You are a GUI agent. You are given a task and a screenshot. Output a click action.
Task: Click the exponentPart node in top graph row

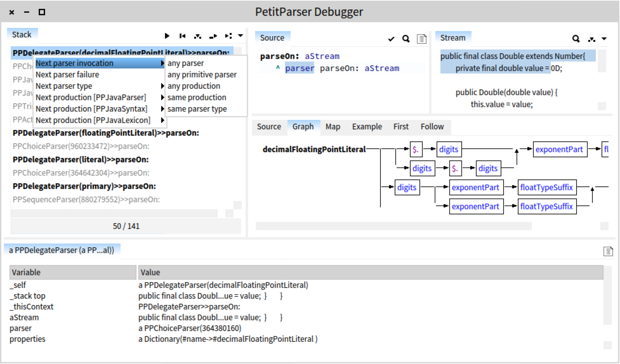click(559, 149)
